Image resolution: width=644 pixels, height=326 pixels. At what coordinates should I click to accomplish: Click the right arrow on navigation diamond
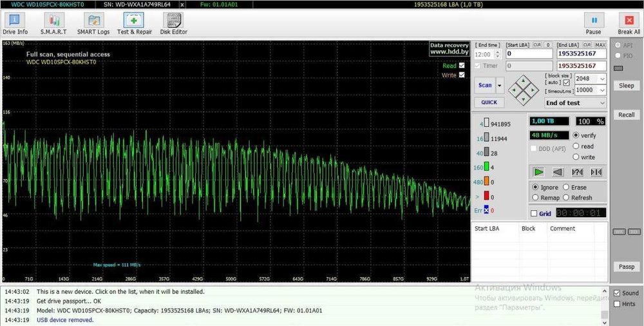(533, 89)
